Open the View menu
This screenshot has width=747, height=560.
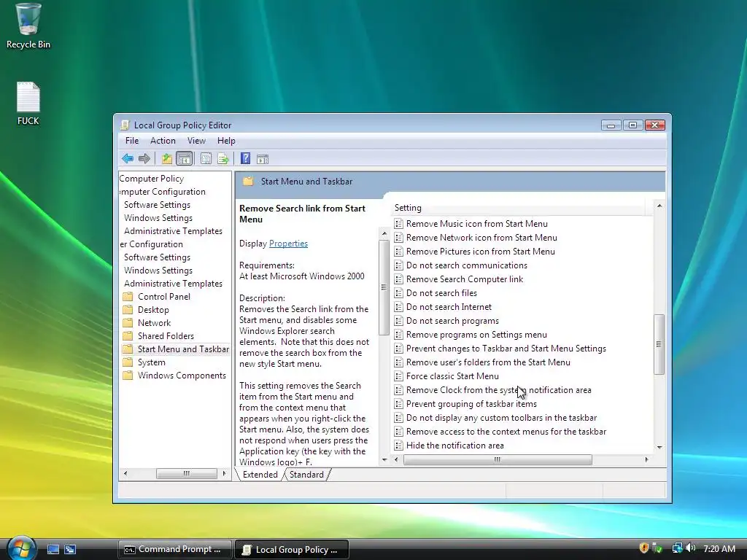(196, 141)
